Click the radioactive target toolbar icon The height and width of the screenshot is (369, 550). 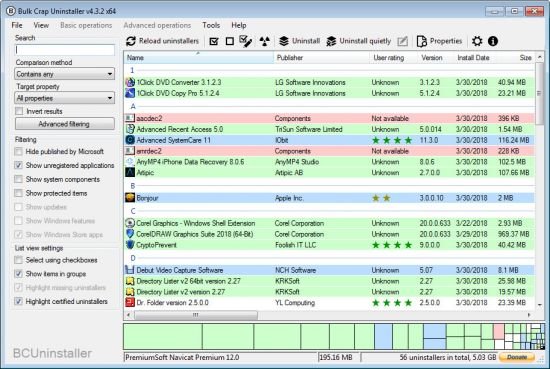(264, 41)
